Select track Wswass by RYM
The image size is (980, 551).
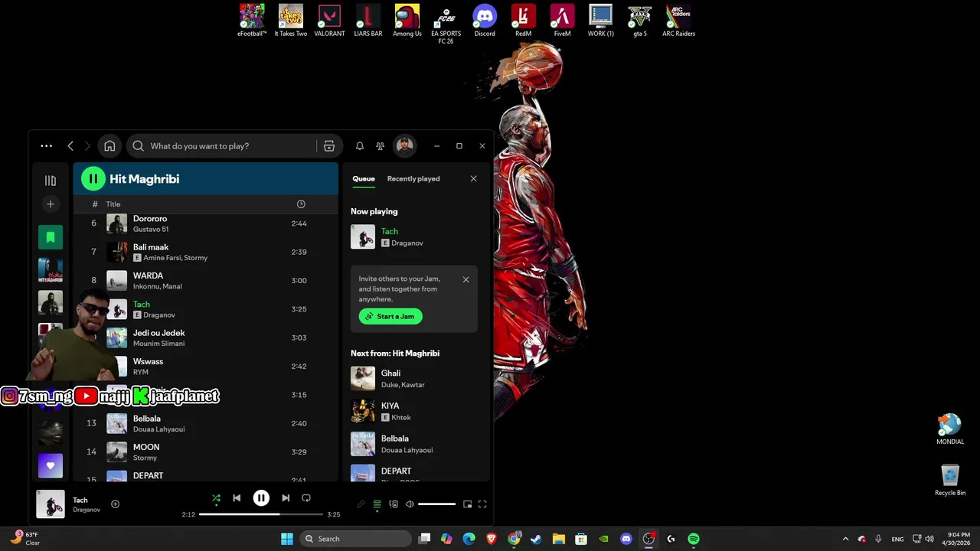(205, 366)
